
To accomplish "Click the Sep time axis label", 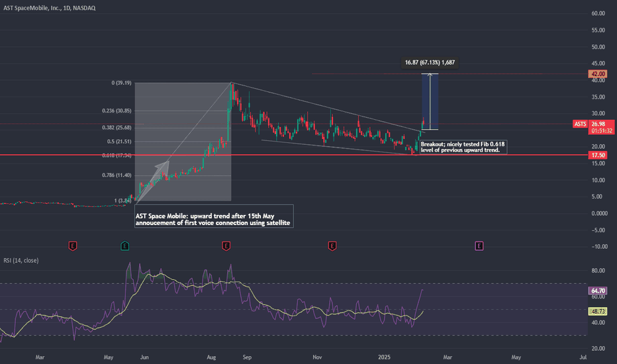I will point(247,357).
